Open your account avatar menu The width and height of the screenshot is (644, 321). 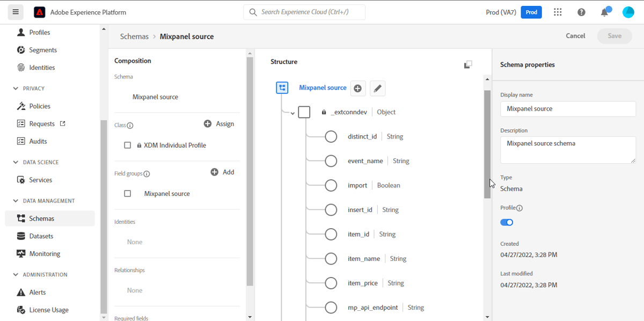pos(628,12)
